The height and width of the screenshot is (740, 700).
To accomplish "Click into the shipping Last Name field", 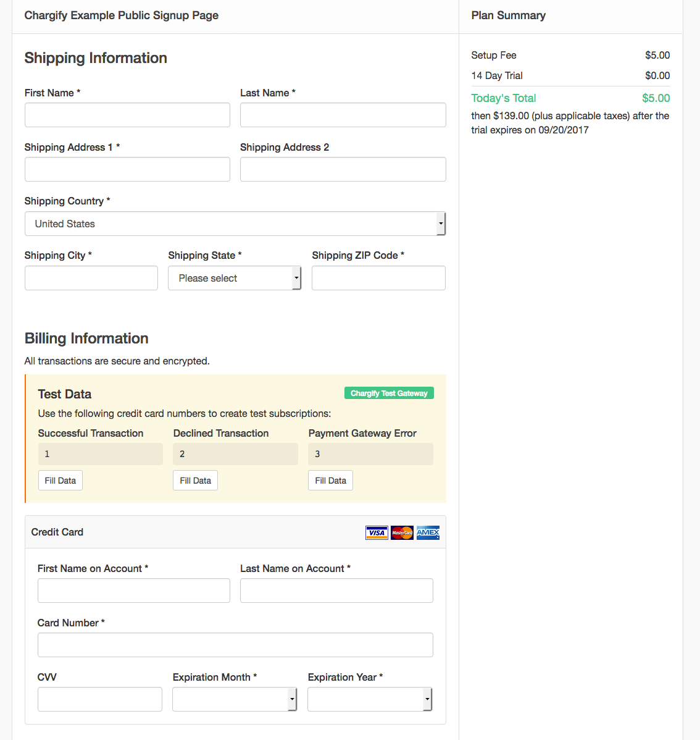I will (x=343, y=115).
